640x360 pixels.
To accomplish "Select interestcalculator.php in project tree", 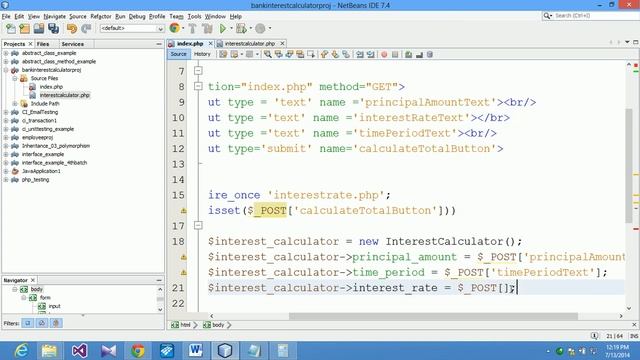I will tap(64, 95).
